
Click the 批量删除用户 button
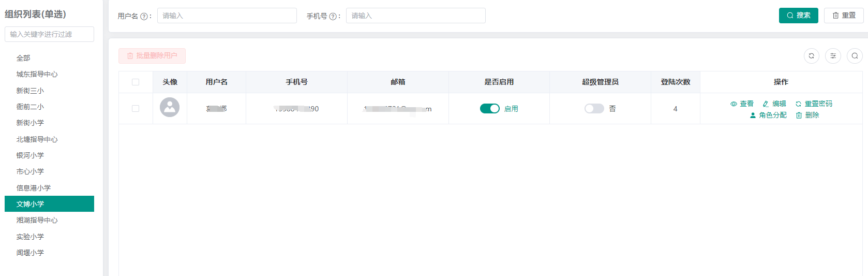152,56
